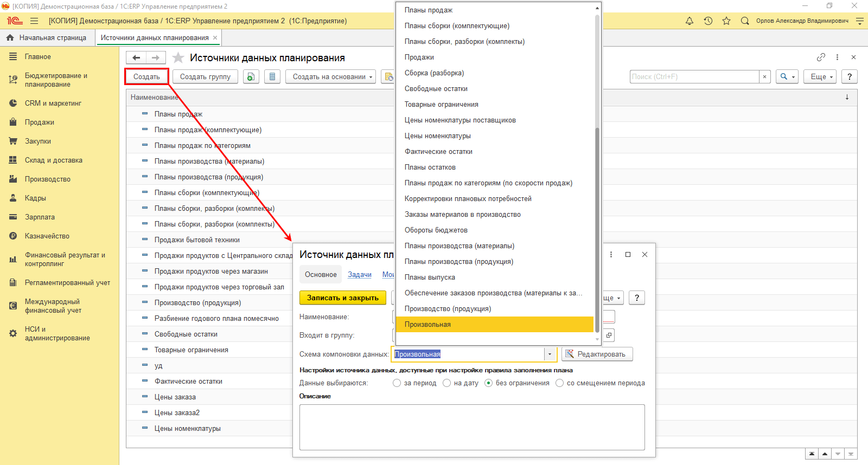The width and height of the screenshot is (868, 465).
Task: Select the 'без ограничения' radio button
Action: [x=488, y=383]
